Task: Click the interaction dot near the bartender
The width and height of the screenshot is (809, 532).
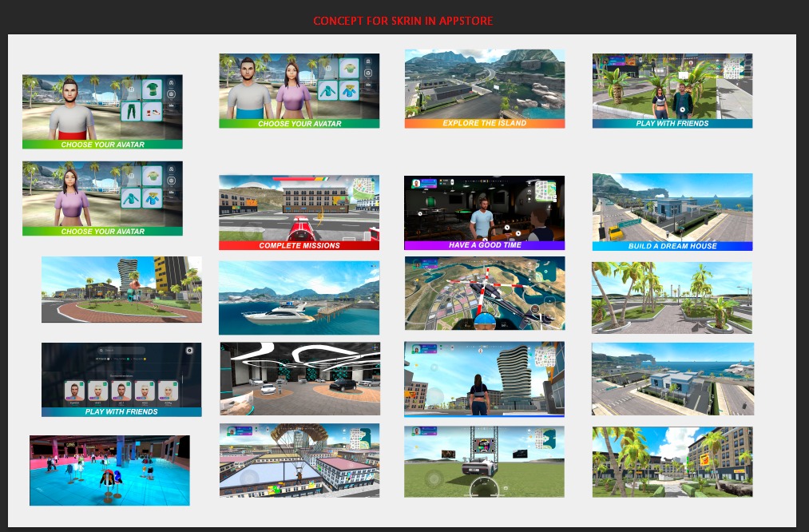Action: point(507,228)
